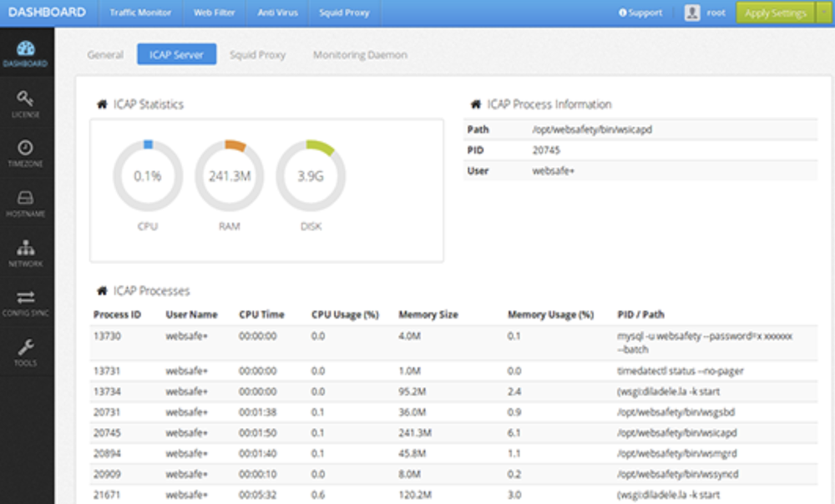Open the Support link

(x=640, y=13)
